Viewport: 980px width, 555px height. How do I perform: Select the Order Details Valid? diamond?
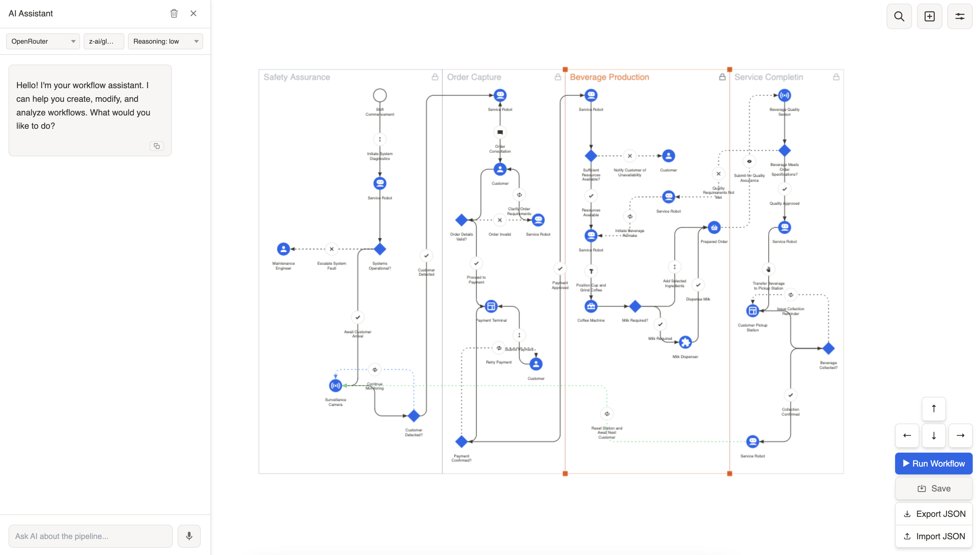[461, 220]
